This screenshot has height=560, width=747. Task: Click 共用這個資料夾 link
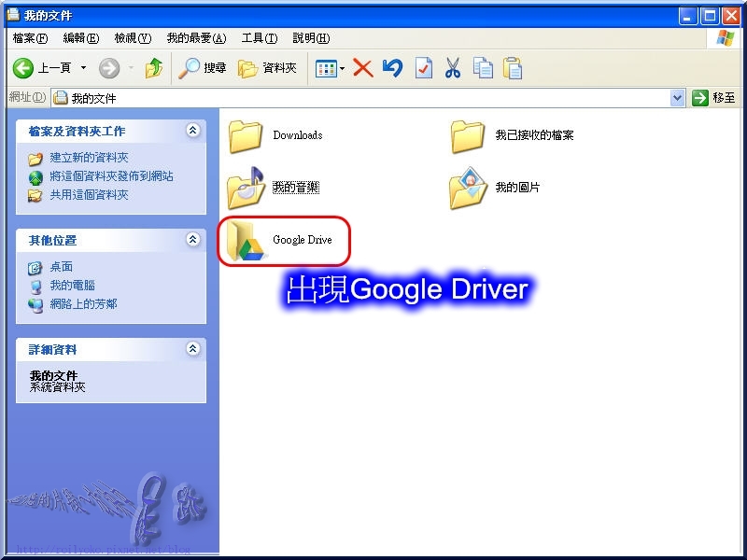tap(89, 195)
